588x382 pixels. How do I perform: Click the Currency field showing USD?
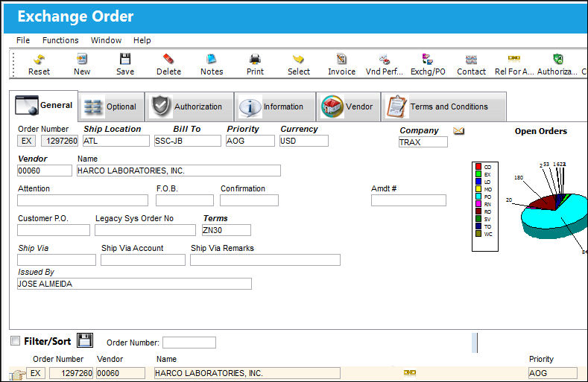[x=304, y=141]
